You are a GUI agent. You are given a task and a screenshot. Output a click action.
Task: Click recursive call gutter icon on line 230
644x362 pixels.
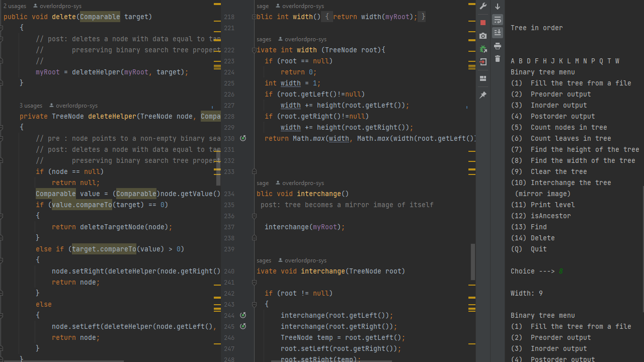point(243,138)
